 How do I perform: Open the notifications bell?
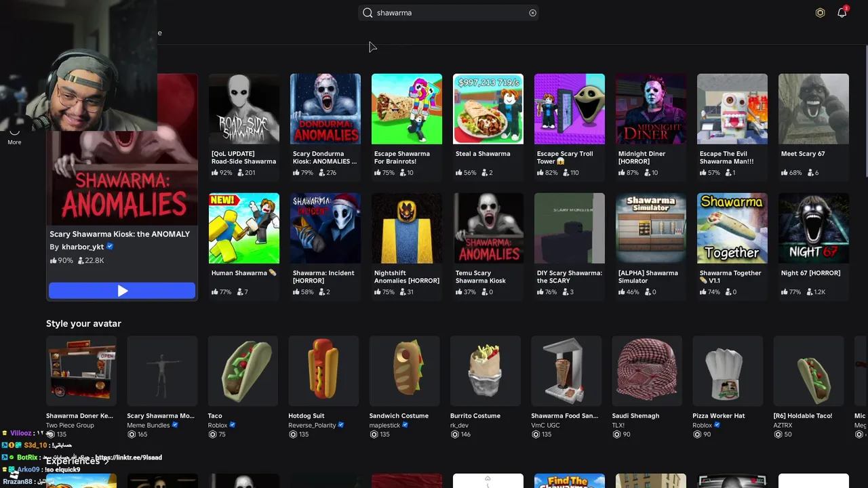pos(842,13)
